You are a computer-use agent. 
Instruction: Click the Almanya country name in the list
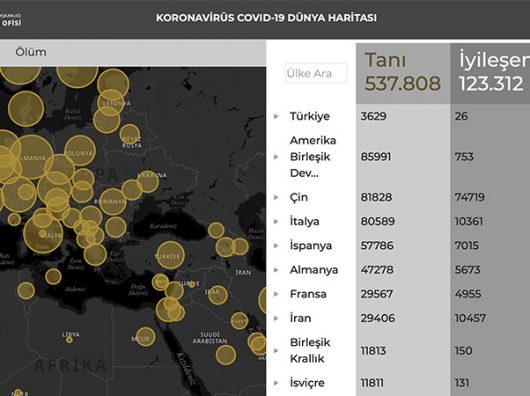[314, 270]
